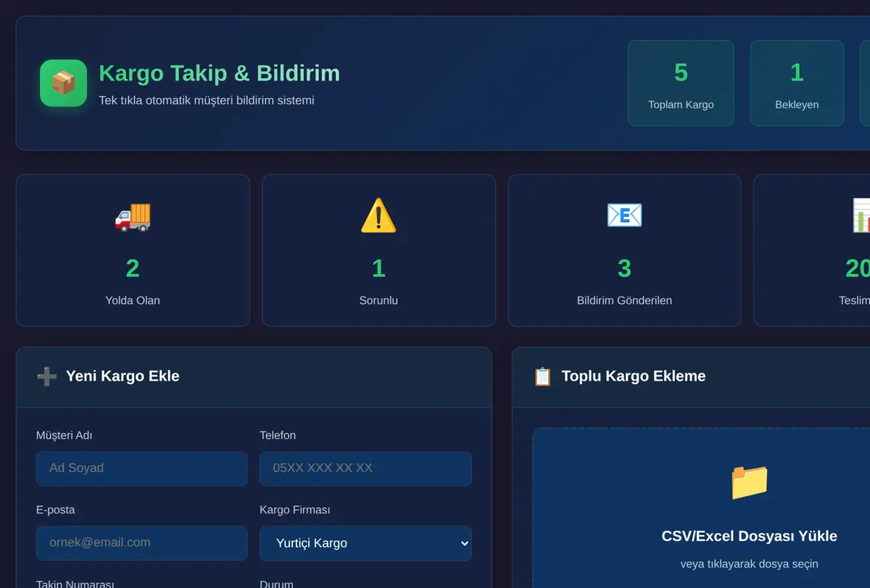Click the Kargo Firması label
The width and height of the screenshot is (870, 588).
tap(294, 510)
